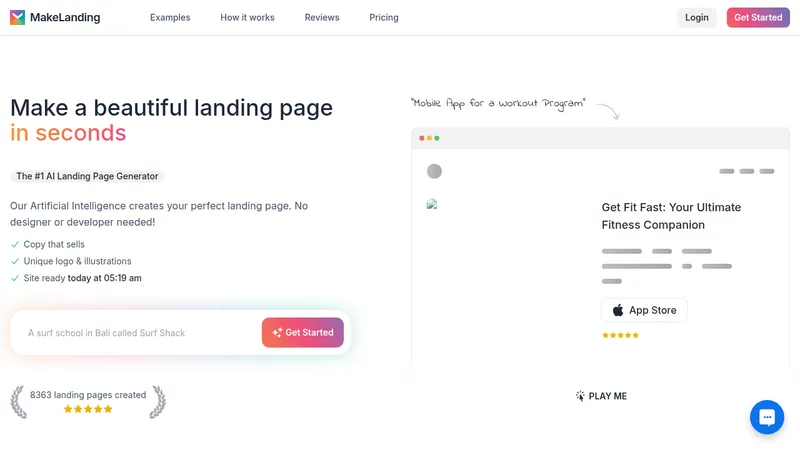Click '8363 landing pages created' text
This screenshot has width=800, height=450.
pos(88,395)
